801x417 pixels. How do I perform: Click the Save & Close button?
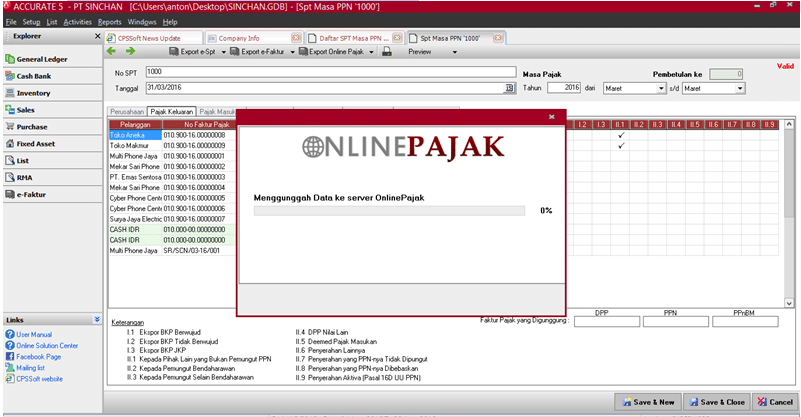coord(717,402)
